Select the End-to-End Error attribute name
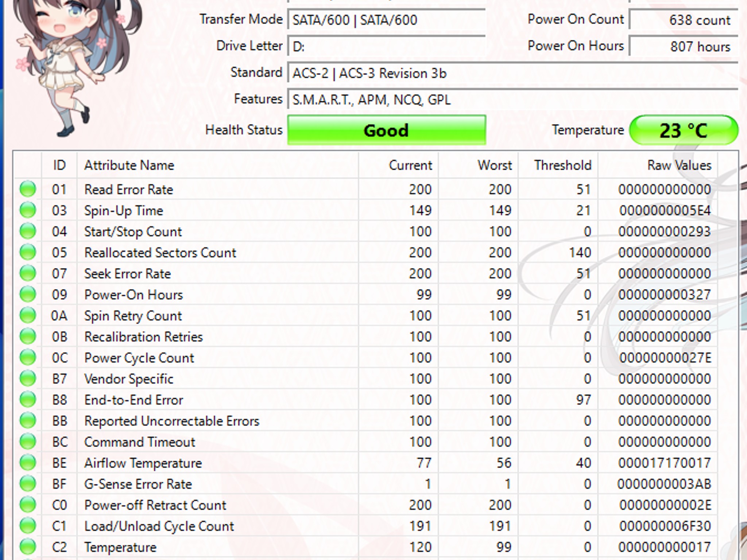747x560 pixels. [134, 400]
